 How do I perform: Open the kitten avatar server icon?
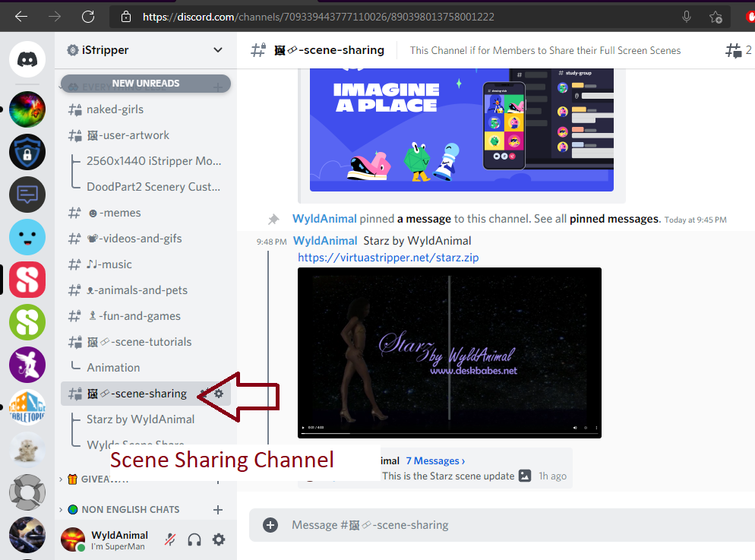(x=27, y=450)
